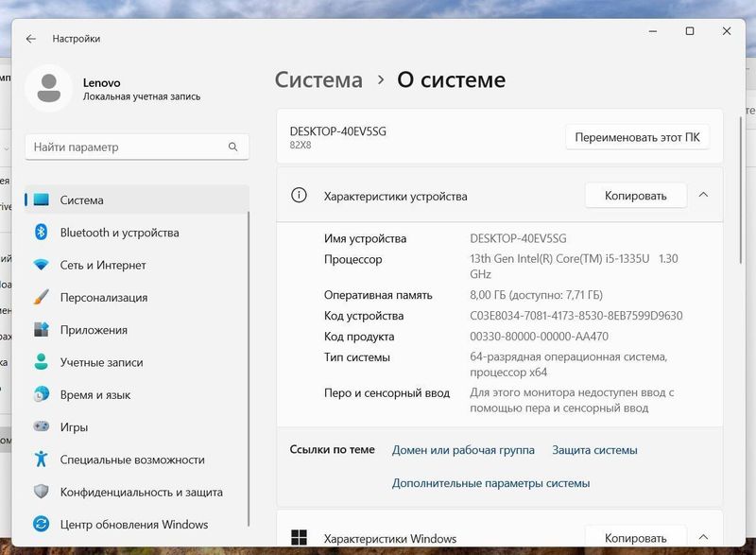756x555 pixels.
Task: Open Bluetooth и устройства settings
Action: click(137, 233)
